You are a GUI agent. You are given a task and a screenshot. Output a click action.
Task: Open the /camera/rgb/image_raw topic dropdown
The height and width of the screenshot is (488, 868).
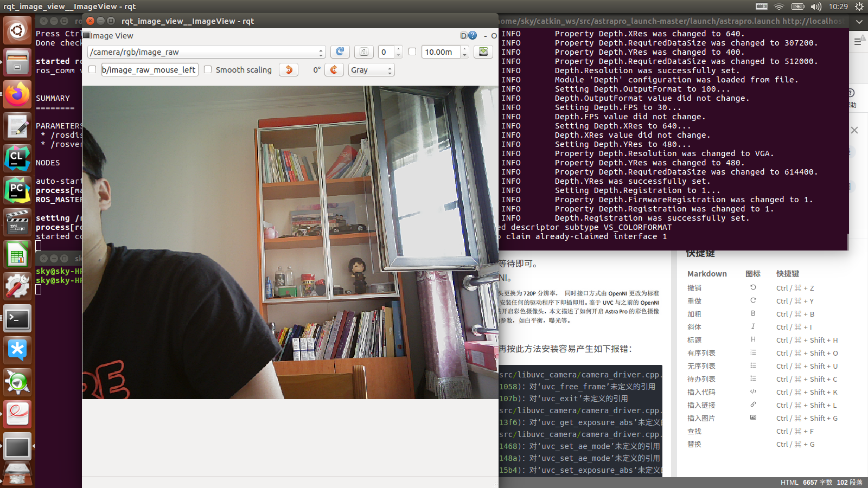point(207,52)
